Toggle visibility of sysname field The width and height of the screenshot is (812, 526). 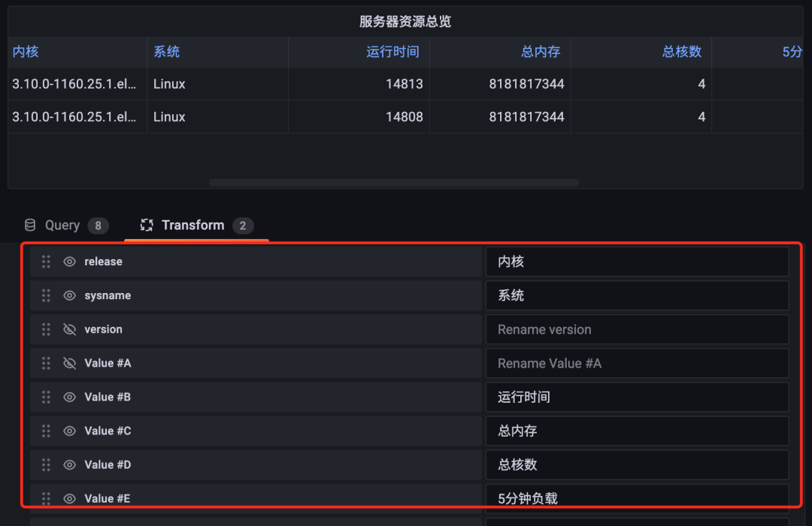tap(69, 295)
